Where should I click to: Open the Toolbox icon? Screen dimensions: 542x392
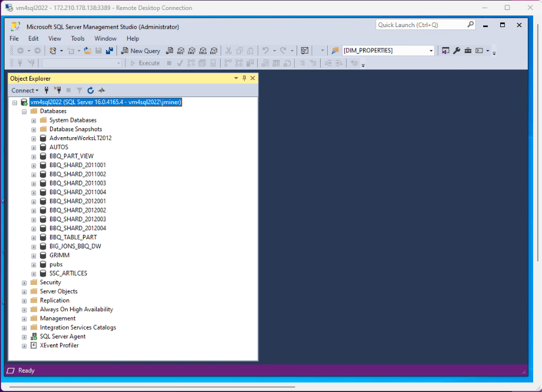click(468, 51)
